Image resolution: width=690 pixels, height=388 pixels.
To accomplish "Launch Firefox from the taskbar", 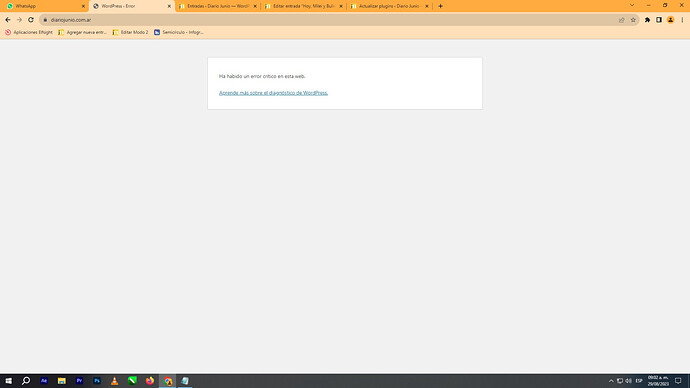I will [x=150, y=381].
